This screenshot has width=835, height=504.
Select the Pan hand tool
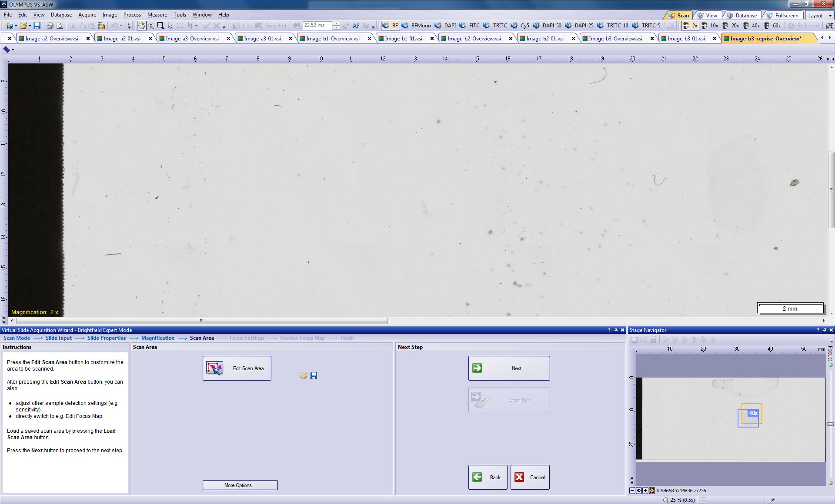(142, 26)
